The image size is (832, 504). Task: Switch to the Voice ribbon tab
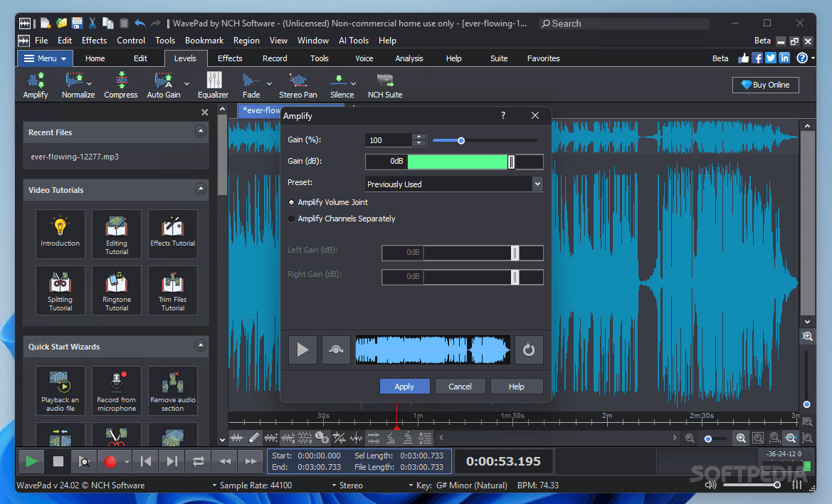364,58
